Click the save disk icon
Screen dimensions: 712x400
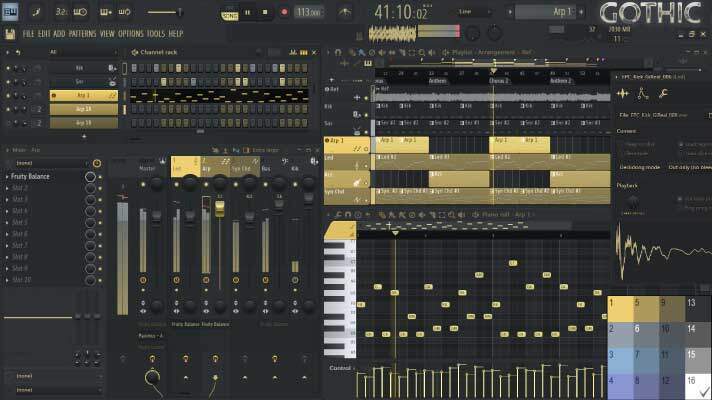10,33
